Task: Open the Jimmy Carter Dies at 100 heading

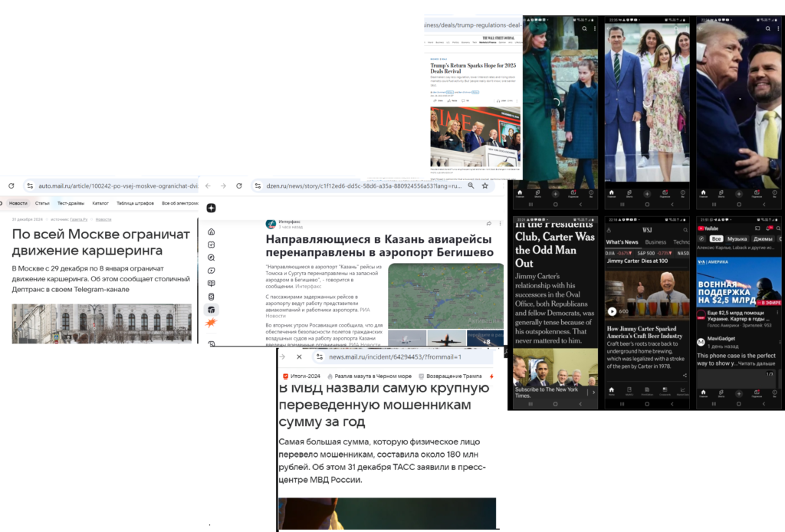Action: [637, 261]
